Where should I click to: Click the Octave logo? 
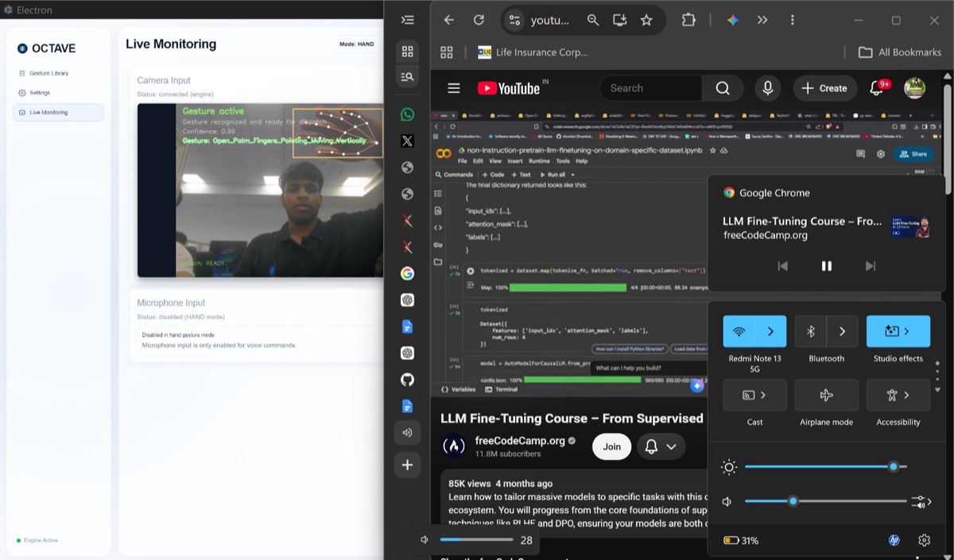[x=46, y=48]
